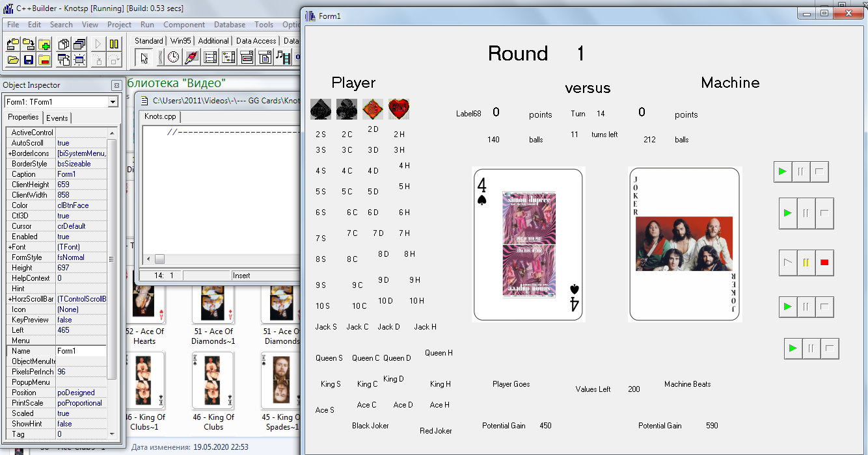
Task: Click the New Form toolbar icon
Action: coord(79,60)
